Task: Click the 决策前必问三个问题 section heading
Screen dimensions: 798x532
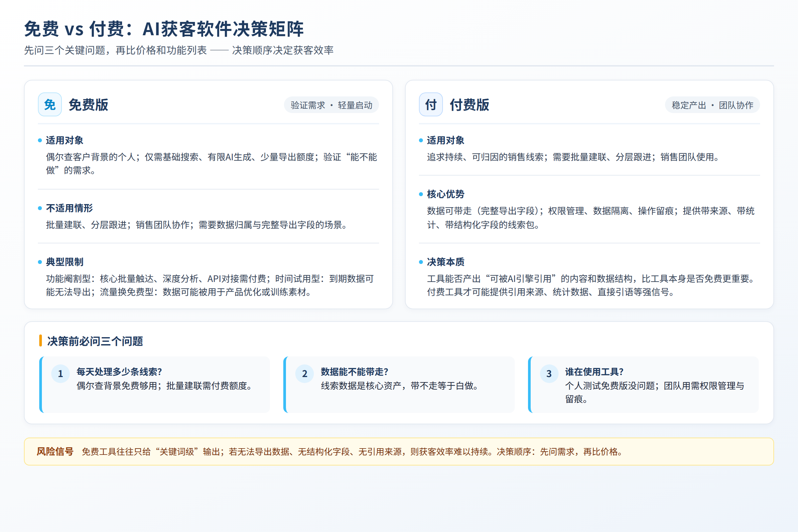Action: [95, 341]
